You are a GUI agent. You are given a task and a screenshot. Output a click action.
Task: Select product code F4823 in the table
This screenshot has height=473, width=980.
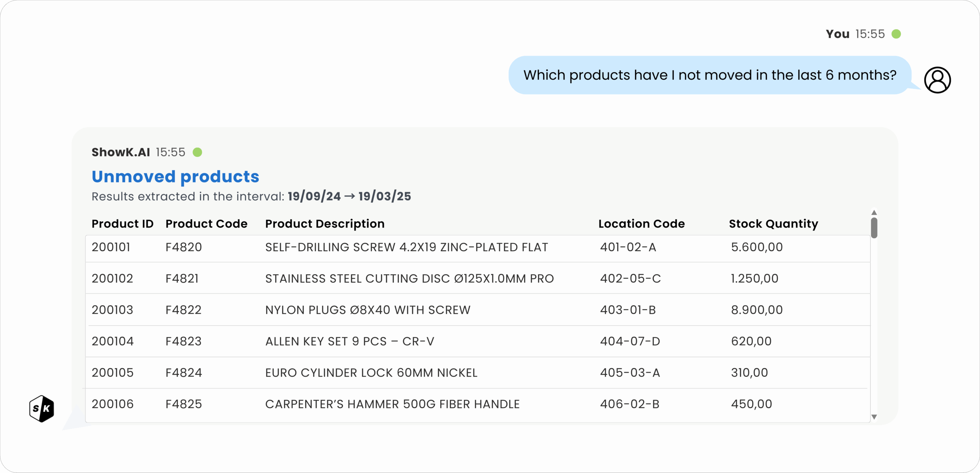pos(183,341)
